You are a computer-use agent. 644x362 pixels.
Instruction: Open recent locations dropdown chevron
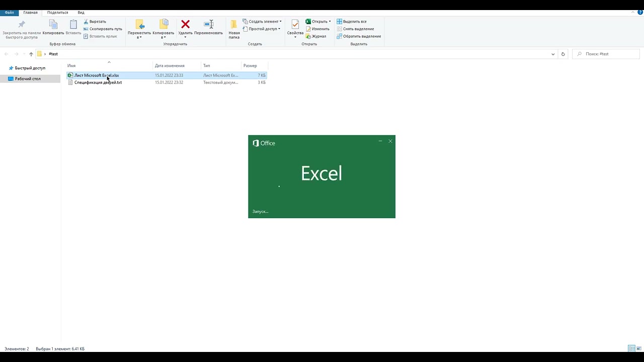[24, 54]
